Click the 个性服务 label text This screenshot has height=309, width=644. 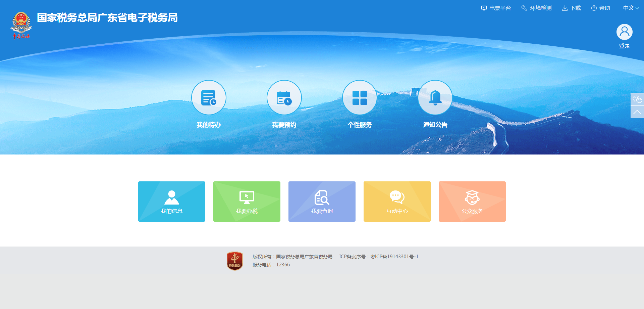(x=360, y=125)
